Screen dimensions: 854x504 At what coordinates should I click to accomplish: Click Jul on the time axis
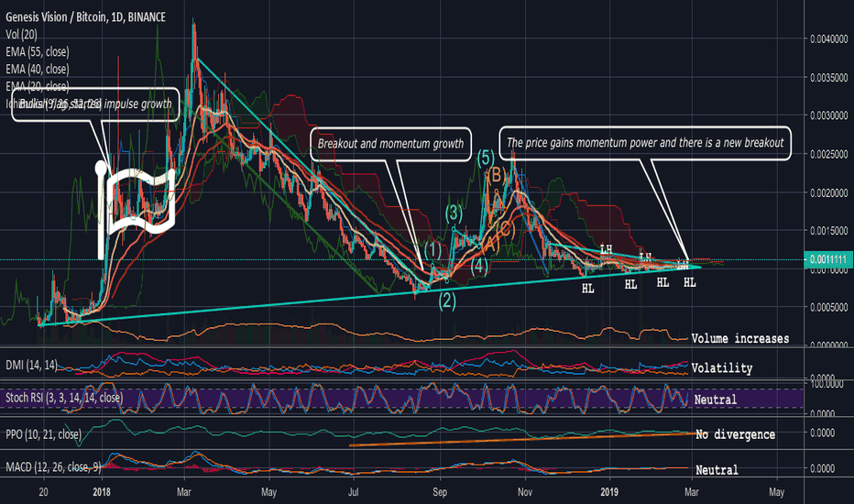353,492
